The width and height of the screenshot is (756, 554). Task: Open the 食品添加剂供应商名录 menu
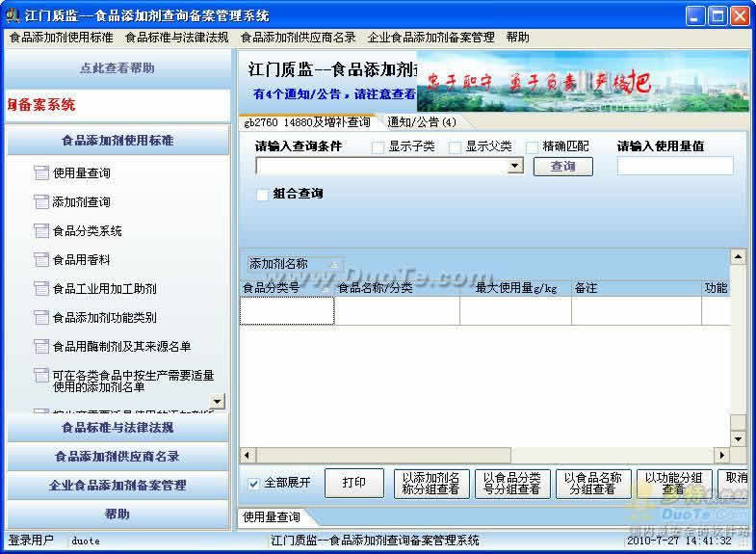coord(298,38)
